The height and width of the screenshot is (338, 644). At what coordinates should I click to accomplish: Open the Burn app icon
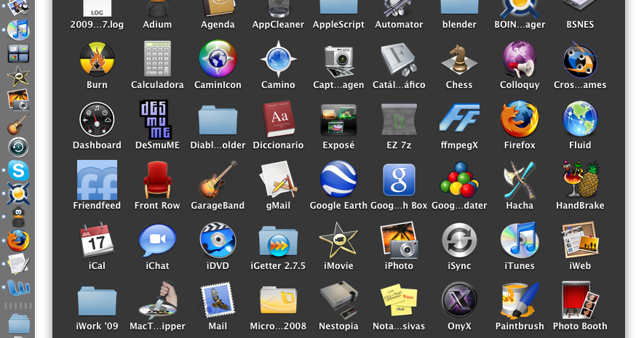point(97,60)
